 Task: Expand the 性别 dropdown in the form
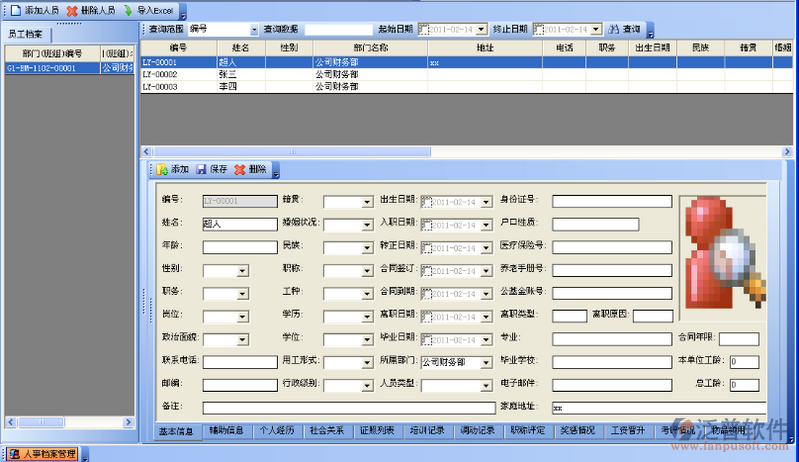tap(242, 270)
